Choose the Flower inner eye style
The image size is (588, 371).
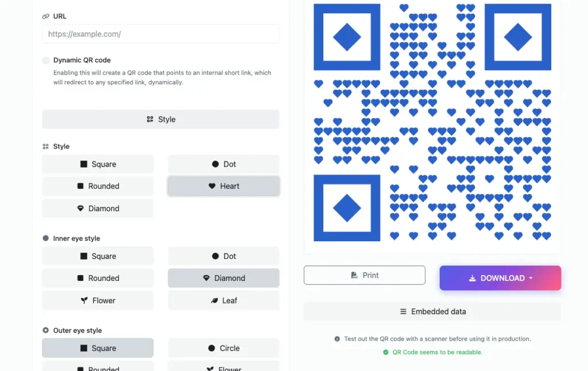[98, 300]
